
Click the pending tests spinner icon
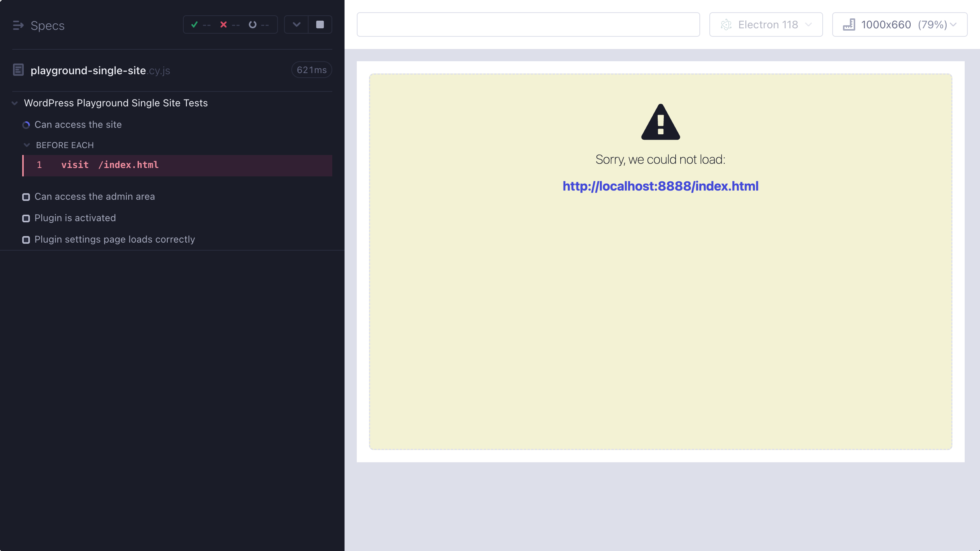pos(252,25)
